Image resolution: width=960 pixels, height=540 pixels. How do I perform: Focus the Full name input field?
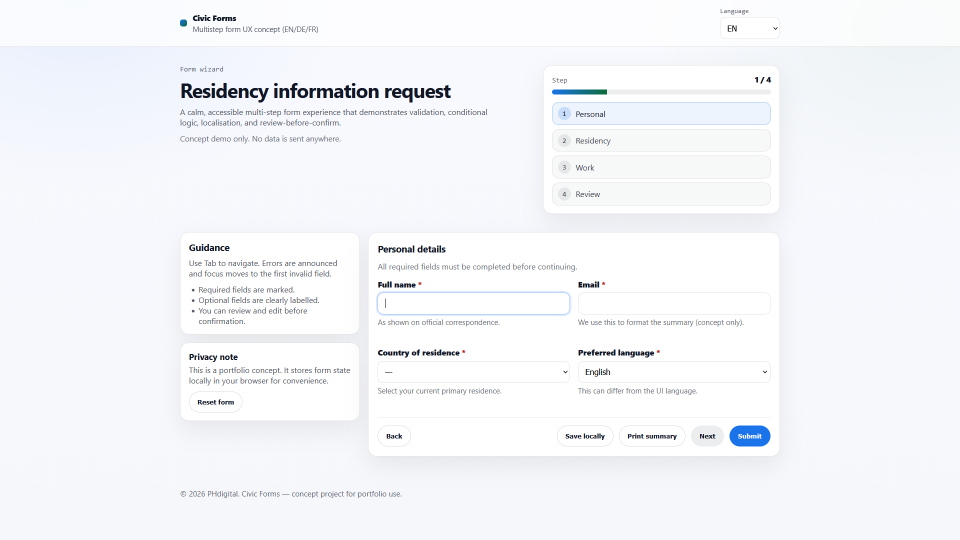[473, 304]
